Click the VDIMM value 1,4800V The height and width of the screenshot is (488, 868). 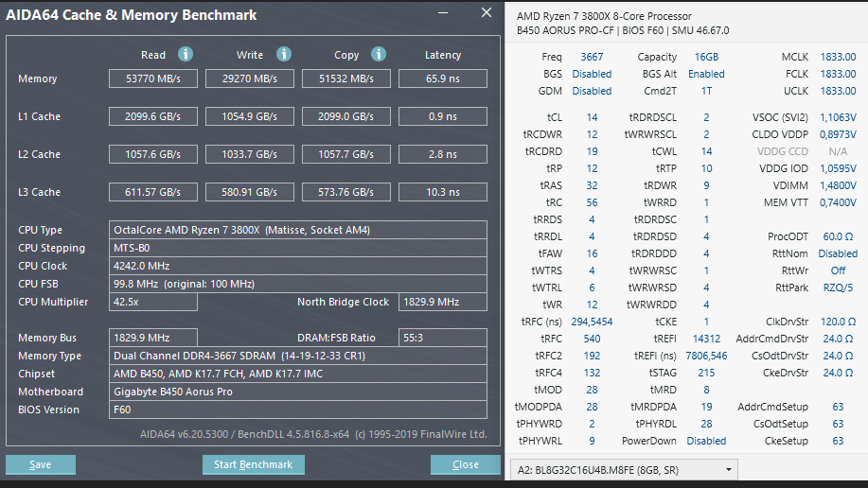pos(838,185)
